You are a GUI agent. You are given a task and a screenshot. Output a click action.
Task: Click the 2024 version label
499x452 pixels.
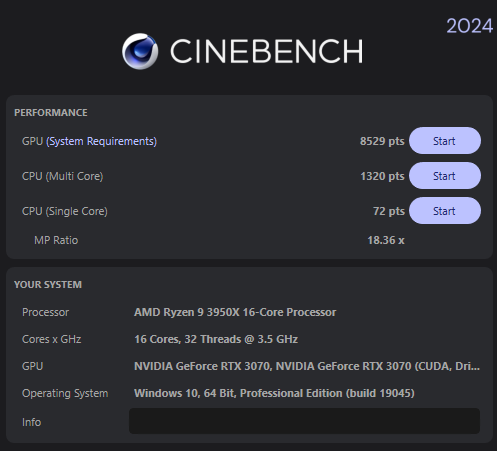click(x=470, y=26)
